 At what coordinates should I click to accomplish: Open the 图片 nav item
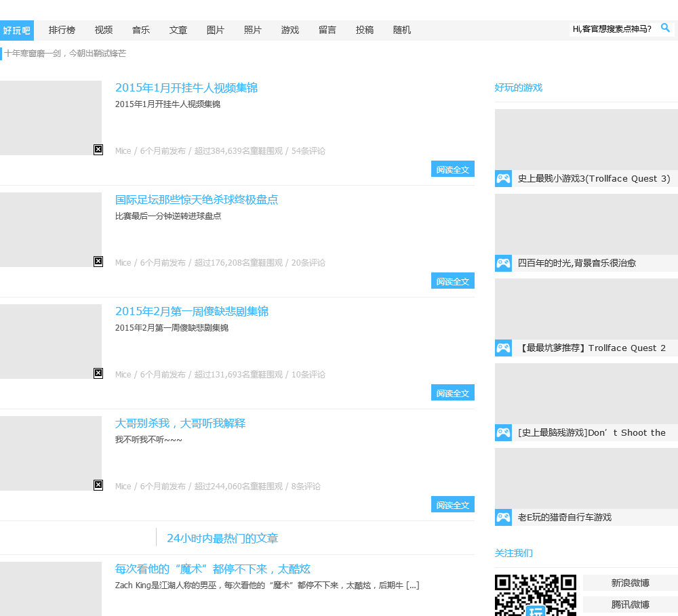[216, 30]
